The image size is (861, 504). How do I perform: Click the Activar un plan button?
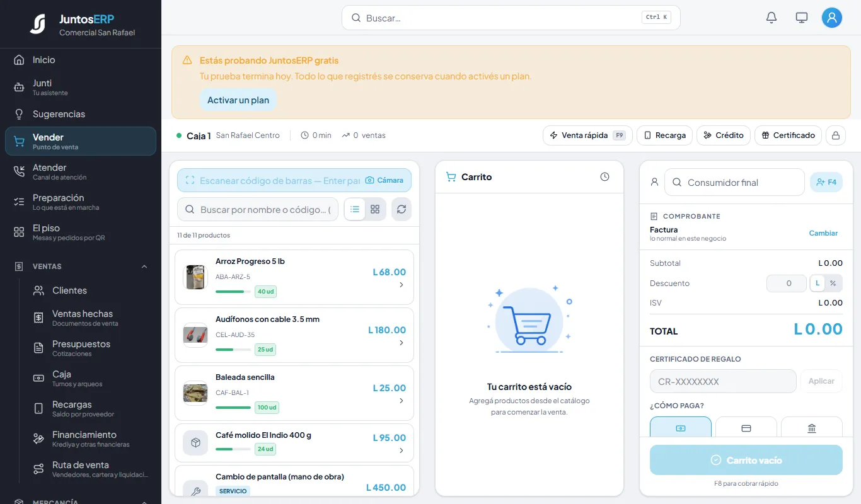click(238, 100)
